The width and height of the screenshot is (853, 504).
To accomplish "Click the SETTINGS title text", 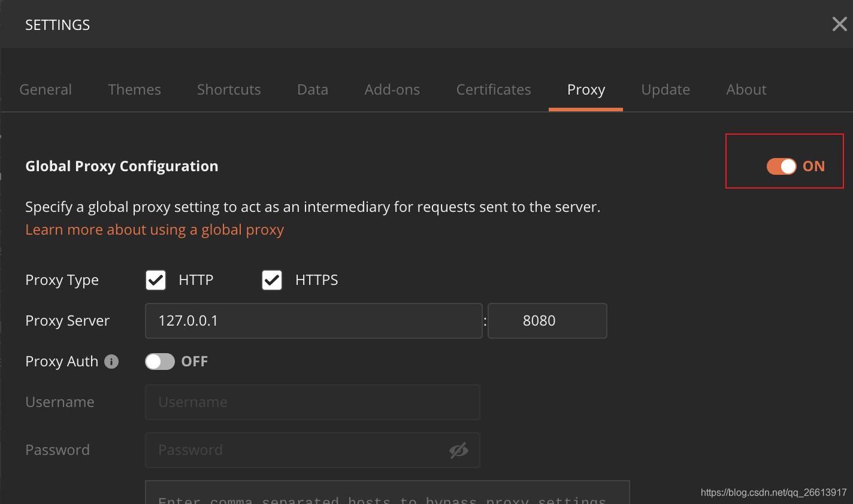I will point(58,25).
